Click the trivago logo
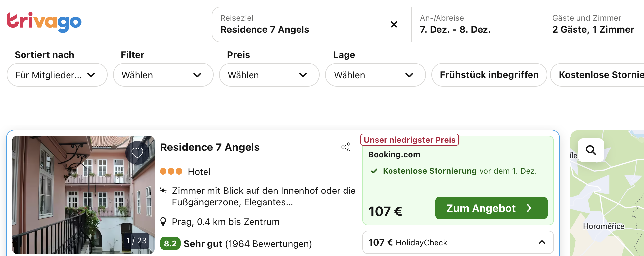The height and width of the screenshot is (256, 644). (44, 22)
